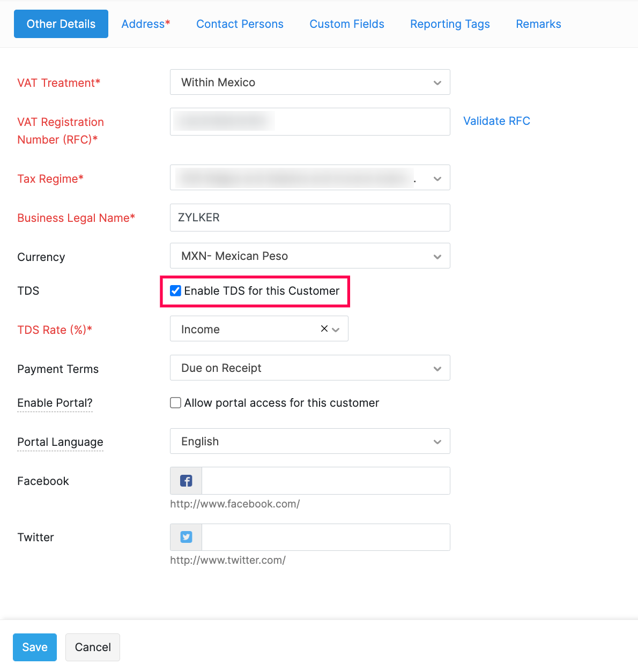
Task: Click the Business Legal Name field showing ZYLKER
Action: pos(310,218)
